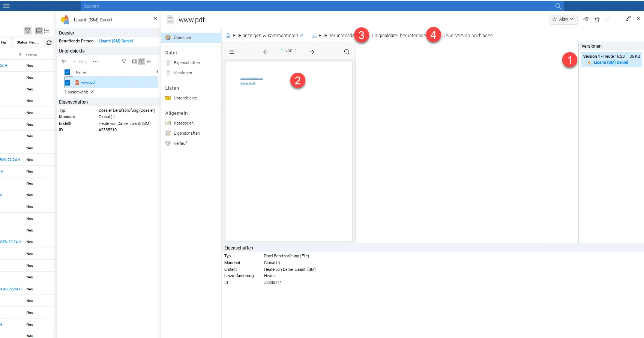This screenshot has height=338, width=644.
Task: Open the Status filter dropdown chip
Action: coord(28,42)
